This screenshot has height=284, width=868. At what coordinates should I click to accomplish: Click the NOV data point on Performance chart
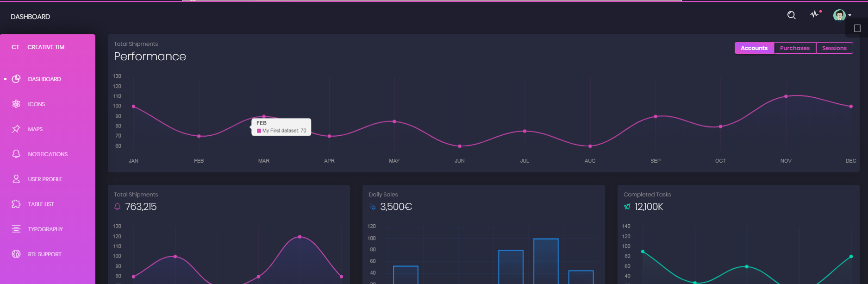pos(786,96)
